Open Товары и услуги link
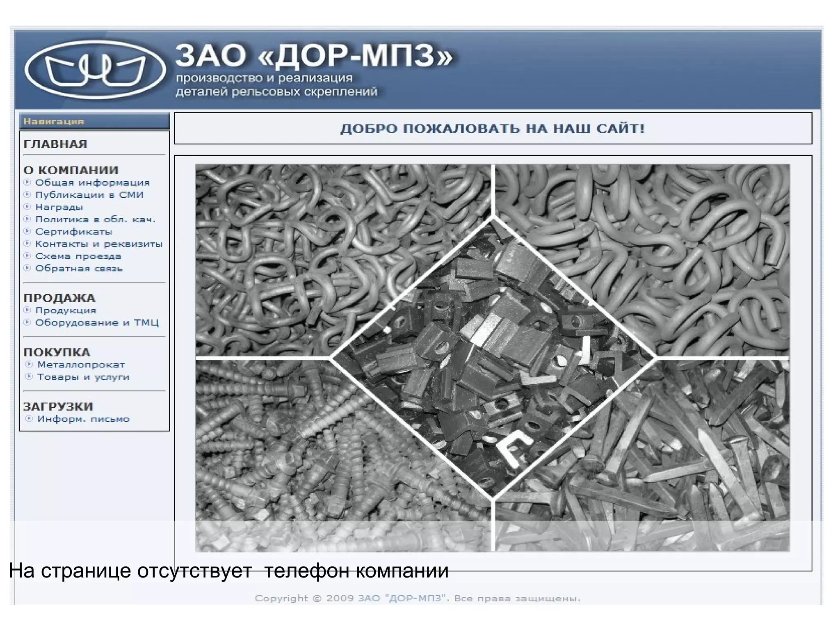 click(83, 377)
